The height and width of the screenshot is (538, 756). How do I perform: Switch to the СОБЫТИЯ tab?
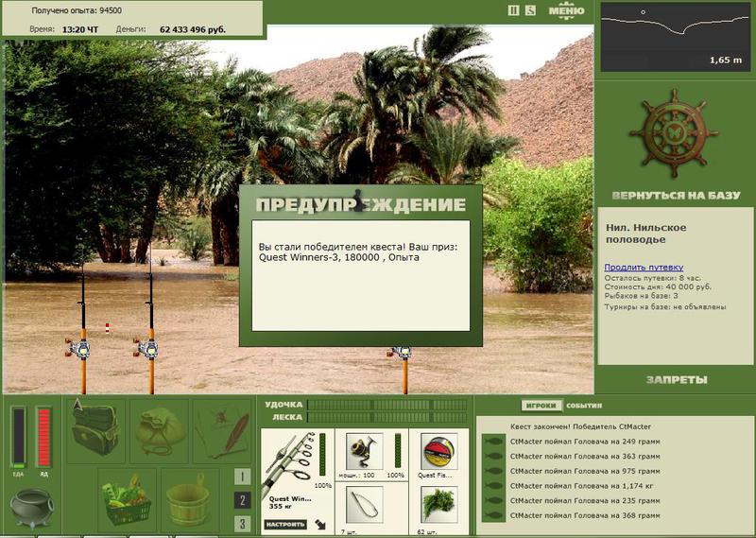click(584, 406)
